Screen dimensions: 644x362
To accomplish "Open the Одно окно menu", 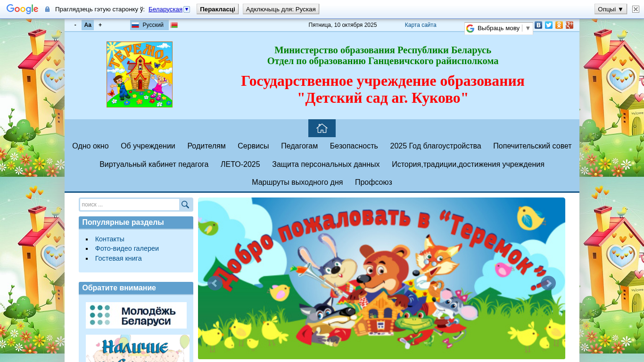I will pos(91,146).
